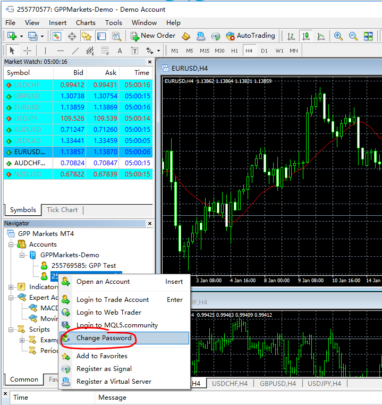Open the Profiles toolbar icon
This screenshot has width=382, height=405.
(x=33, y=36)
